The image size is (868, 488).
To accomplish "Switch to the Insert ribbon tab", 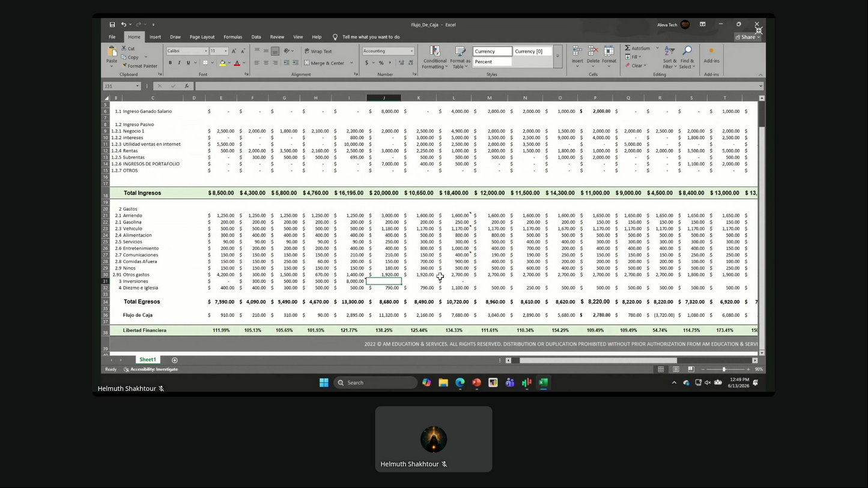I will pos(155,37).
